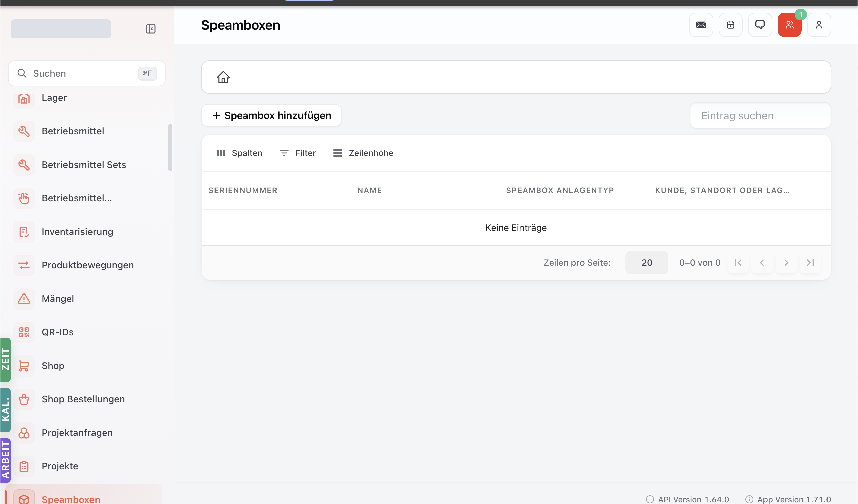Focus the Eintrag suchen search field
The image size is (858, 504).
click(x=760, y=115)
